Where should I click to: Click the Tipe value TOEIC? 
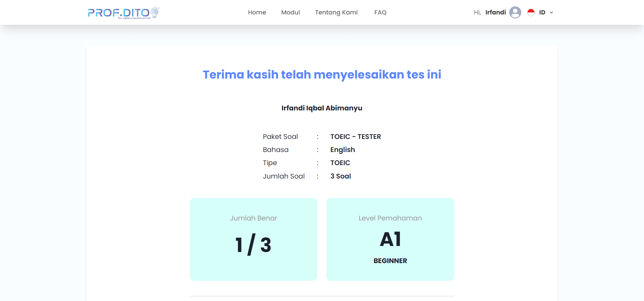click(340, 163)
